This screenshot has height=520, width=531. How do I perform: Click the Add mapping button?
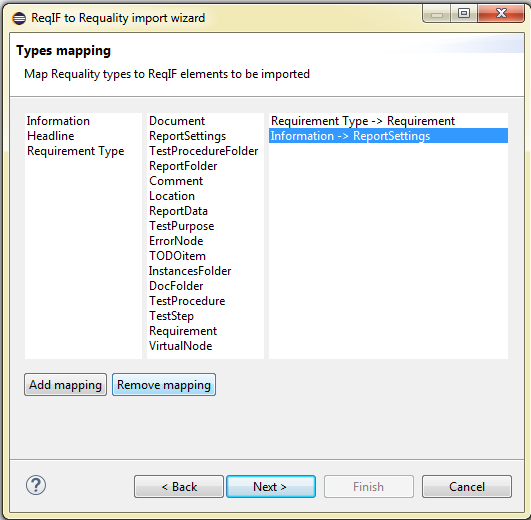click(65, 385)
